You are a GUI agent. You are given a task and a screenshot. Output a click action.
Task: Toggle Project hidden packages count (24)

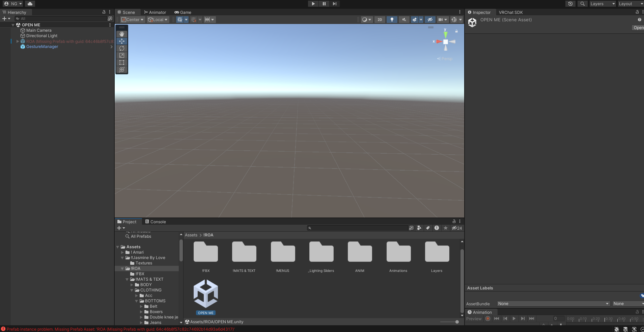pos(457,228)
